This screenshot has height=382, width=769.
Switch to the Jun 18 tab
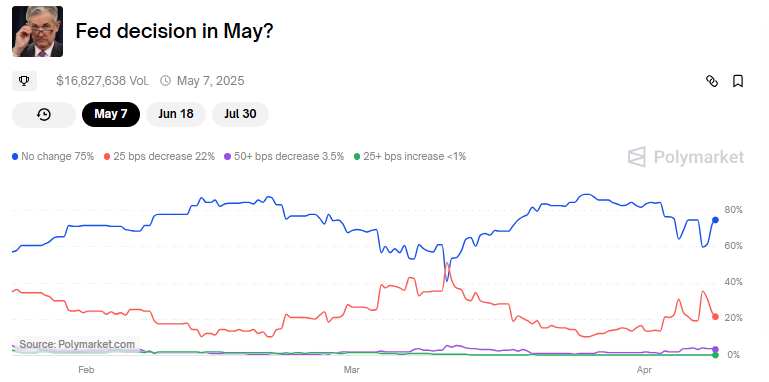(x=176, y=114)
